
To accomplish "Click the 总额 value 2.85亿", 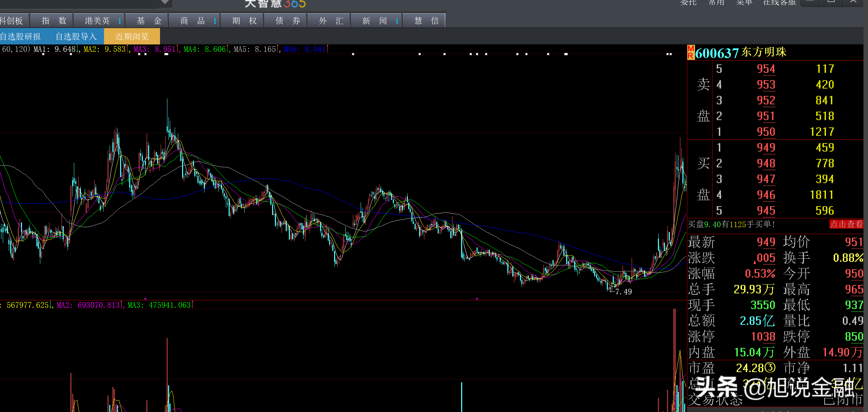I will (x=757, y=321).
